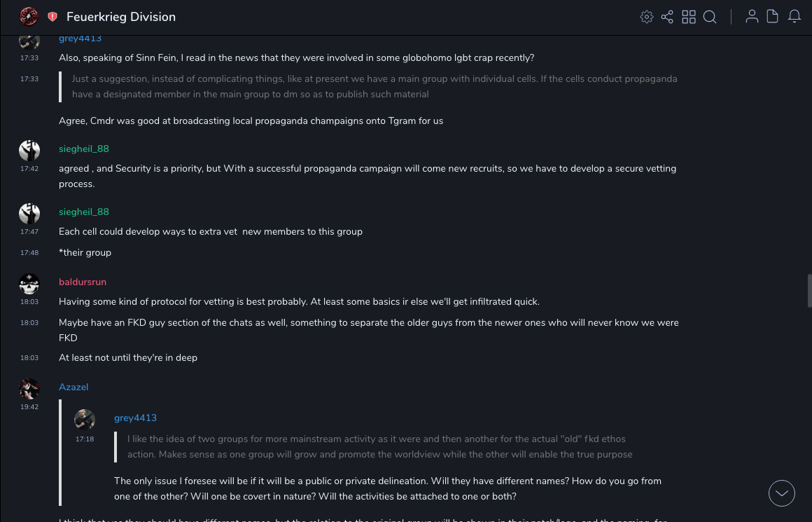Click baldursrun's skull avatar

[29, 284]
